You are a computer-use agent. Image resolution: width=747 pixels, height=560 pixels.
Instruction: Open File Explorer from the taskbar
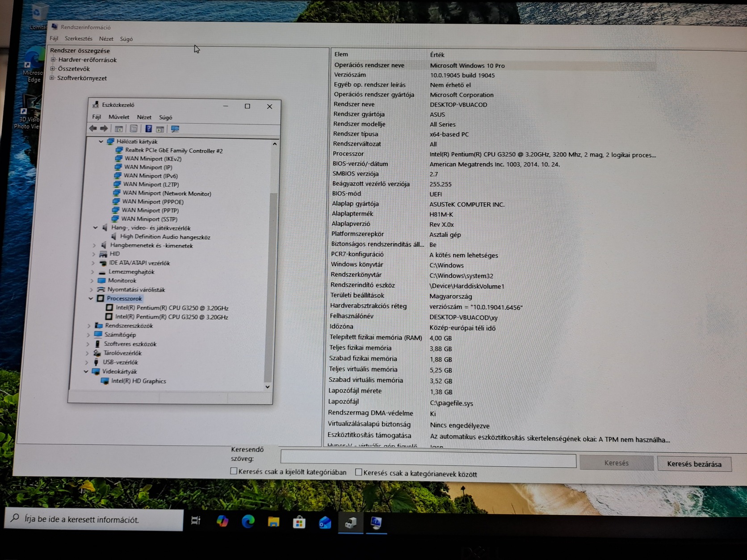pyautogui.click(x=273, y=522)
